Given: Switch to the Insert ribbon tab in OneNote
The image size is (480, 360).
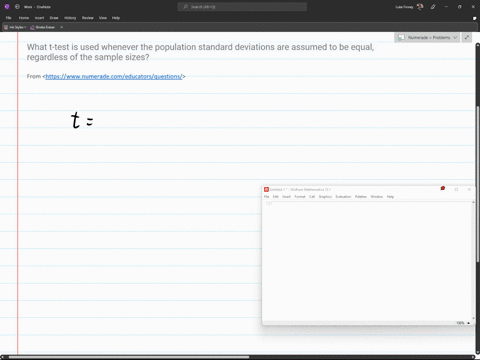Looking at the screenshot, I should click(39, 18).
